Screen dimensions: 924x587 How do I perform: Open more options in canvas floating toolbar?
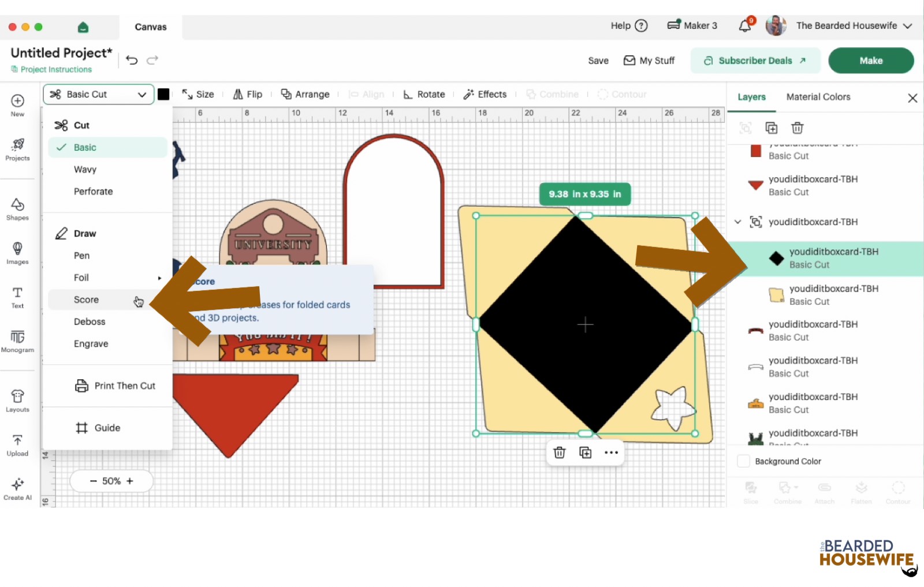pyautogui.click(x=612, y=453)
